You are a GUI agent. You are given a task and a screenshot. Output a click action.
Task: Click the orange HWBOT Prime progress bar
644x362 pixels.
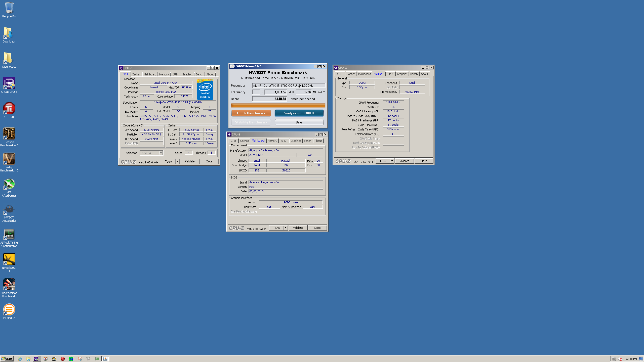coord(278,105)
